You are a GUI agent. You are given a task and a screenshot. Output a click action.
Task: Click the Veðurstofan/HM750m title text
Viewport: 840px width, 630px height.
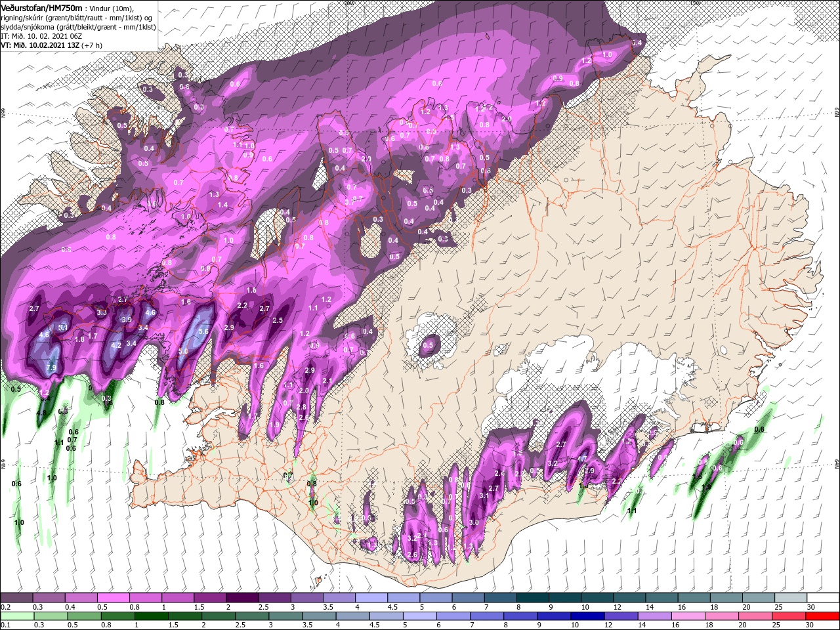(41, 7)
